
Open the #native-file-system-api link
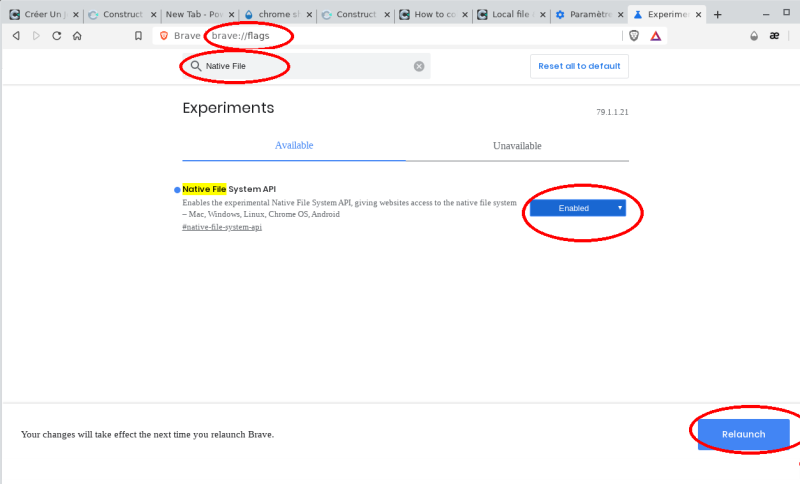click(x=222, y=227)
